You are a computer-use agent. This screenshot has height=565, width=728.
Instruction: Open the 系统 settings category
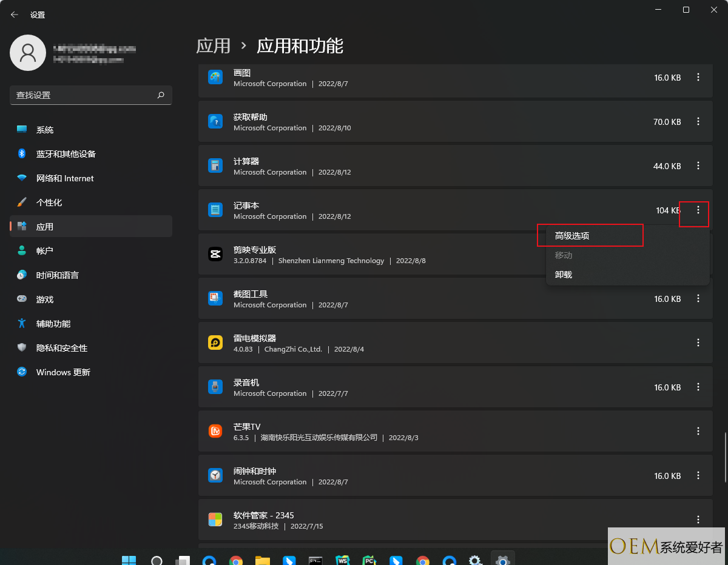click(91, 130)
